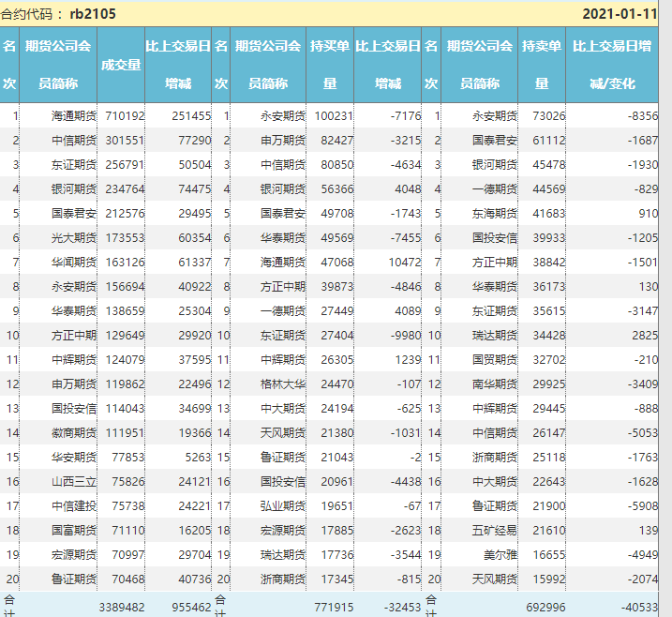Select short change -5908

click(x=642, y=506)
